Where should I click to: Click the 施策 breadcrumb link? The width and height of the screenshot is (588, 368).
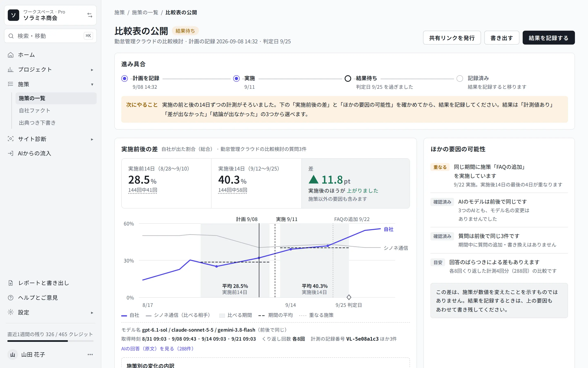click(x=119, y=12)
